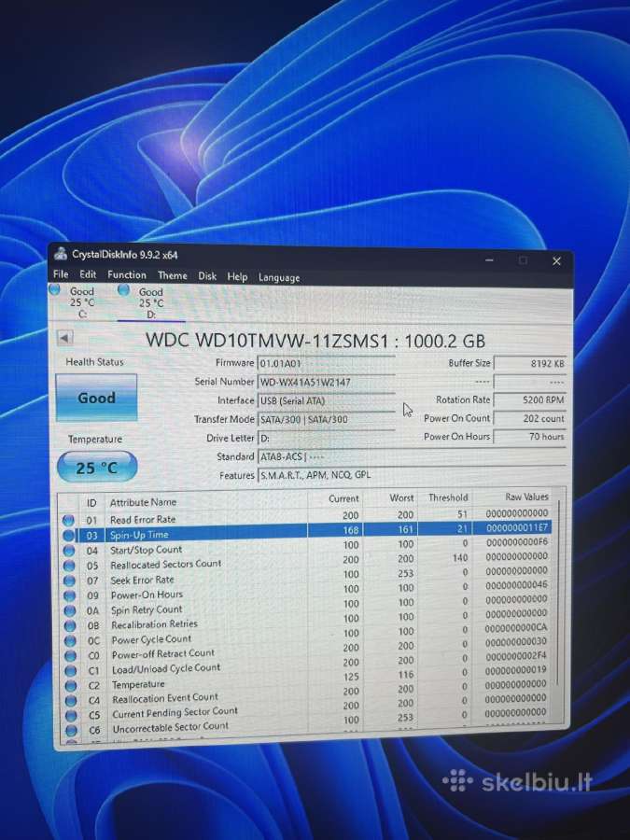Image resolution: width=630 pixels, height=840 pixels.
Task: Open the Function menu
Action: [x=127, y=274]
